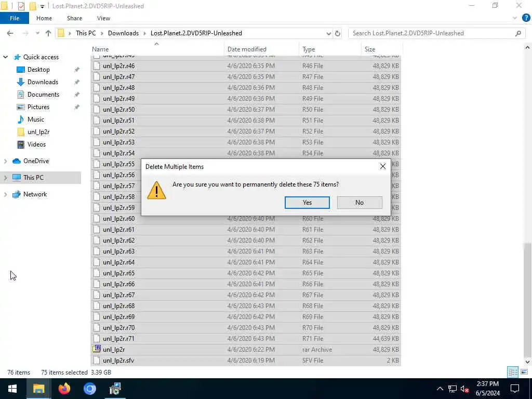Select the file unl_lp2r.r71
The height and width of the screenshot is (399, 532).
click(246, 339)
